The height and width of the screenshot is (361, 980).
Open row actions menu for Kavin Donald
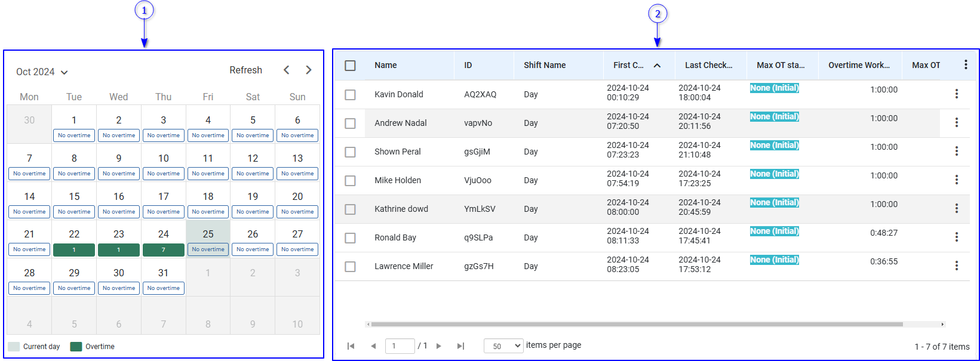956,94
